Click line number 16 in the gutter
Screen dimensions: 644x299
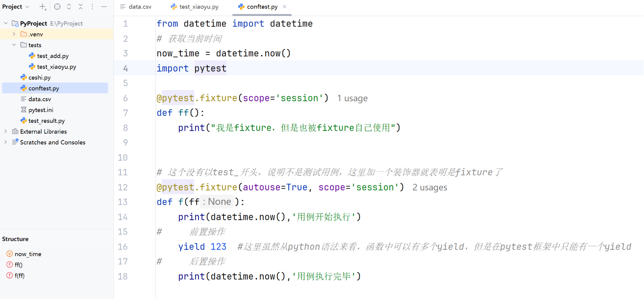click(x=122, y=247)
